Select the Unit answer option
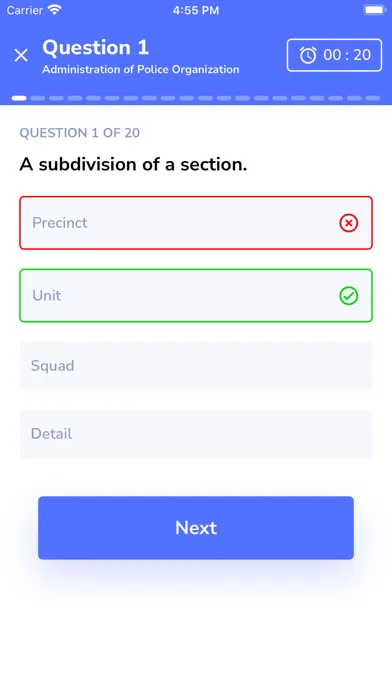The height and width of the screenshot is (696, 392). tap(196, 296)
